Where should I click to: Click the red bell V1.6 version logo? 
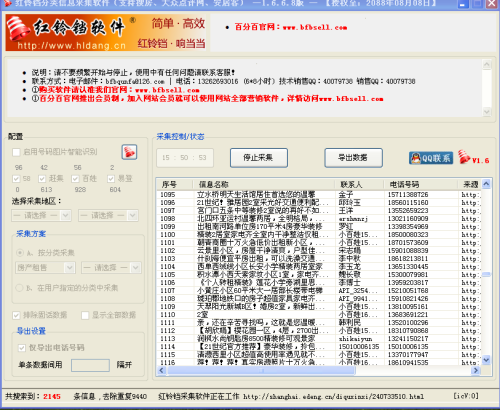[473, 157]
